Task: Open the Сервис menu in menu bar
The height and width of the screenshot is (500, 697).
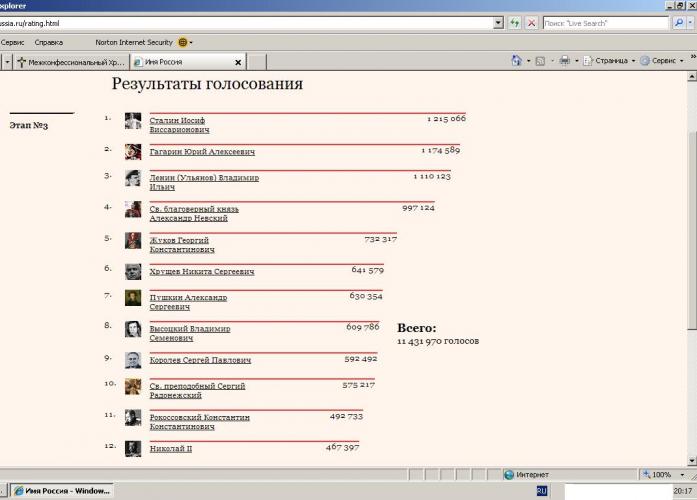Action: pos(13,43)
